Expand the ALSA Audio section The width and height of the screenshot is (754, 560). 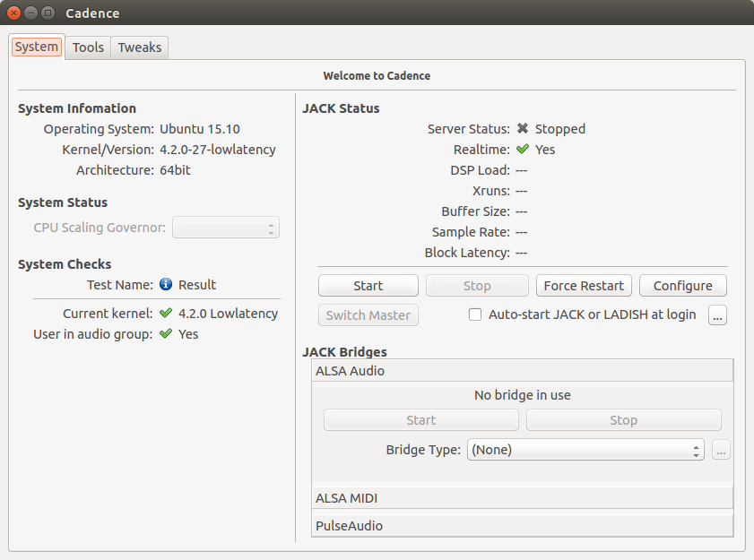(522, 371)
